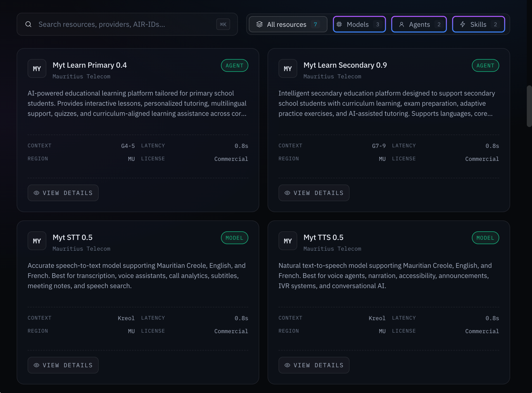Click the 7 count on All resources

315,24
